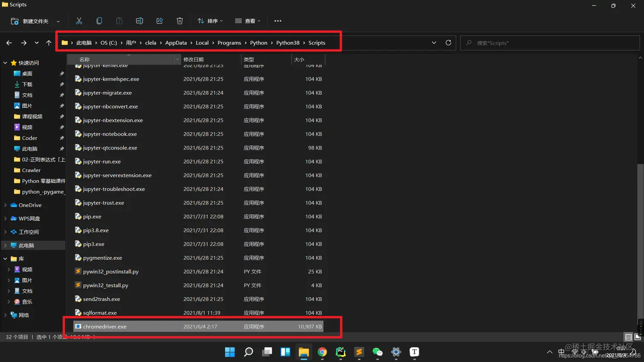Open PyCharm from the taskbar

click(340, 352)
